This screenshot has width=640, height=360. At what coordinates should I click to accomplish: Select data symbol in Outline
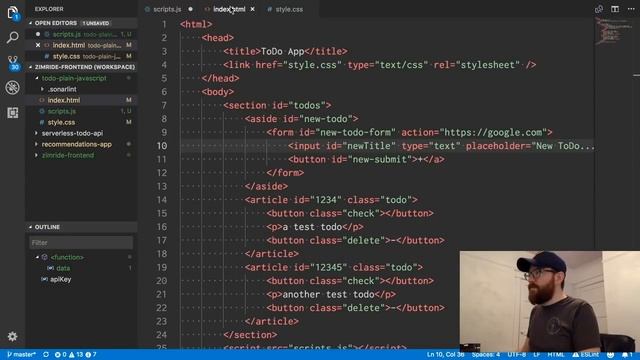[63, 268]
